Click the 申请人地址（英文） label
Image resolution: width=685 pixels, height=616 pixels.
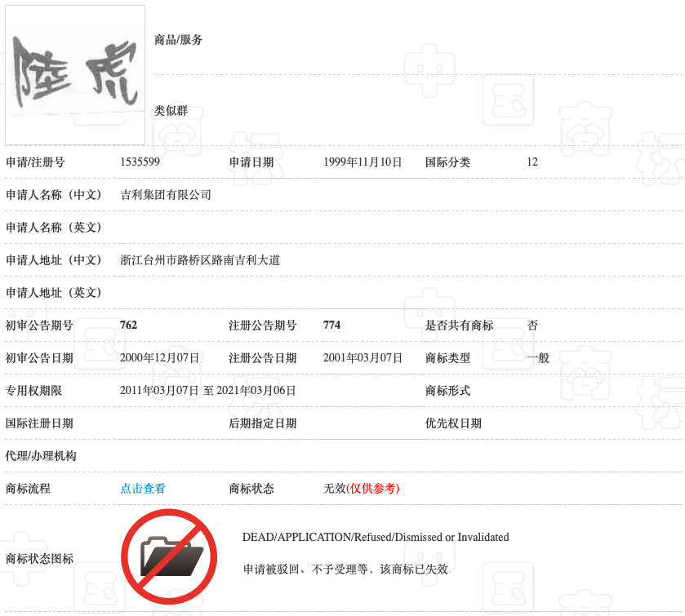coord(54,293)
